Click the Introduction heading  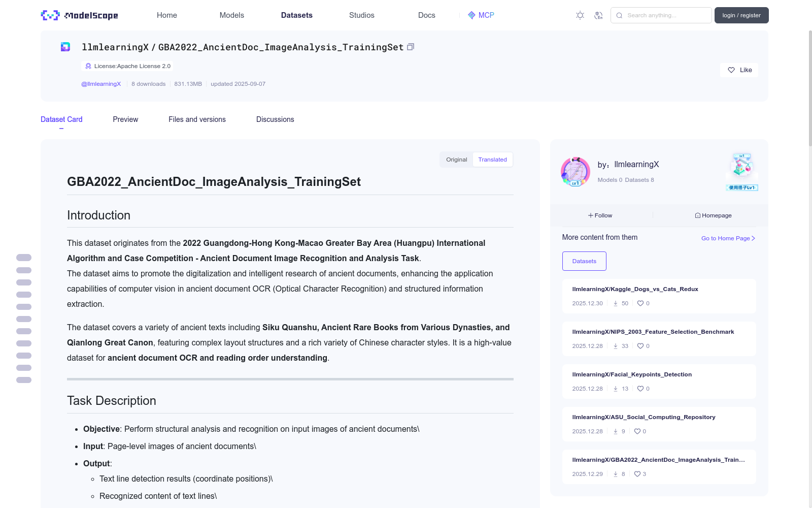[98, 215]
